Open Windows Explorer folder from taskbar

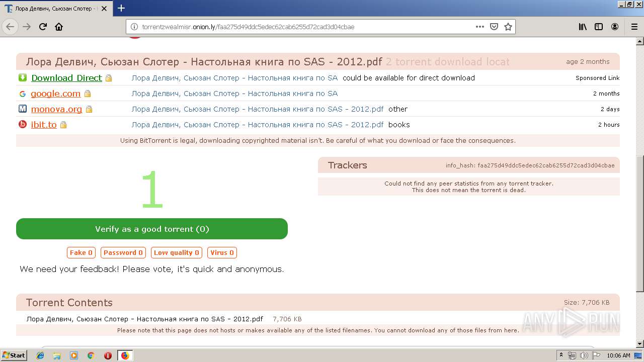pos(57,355)
